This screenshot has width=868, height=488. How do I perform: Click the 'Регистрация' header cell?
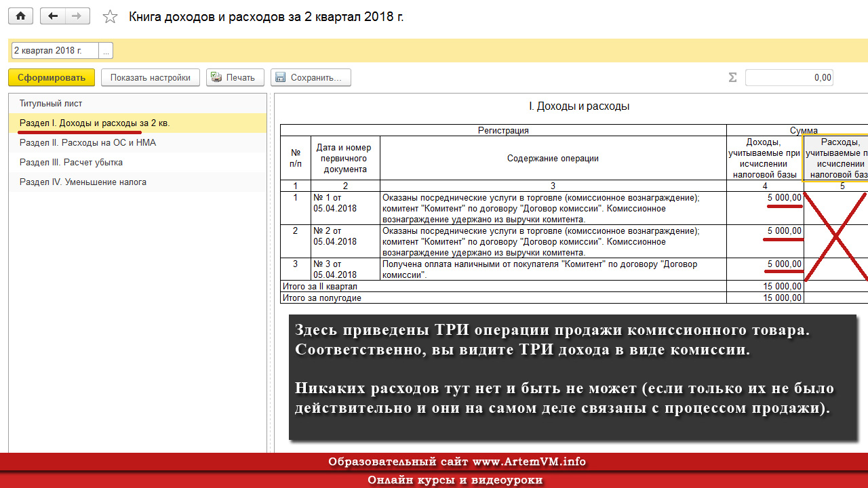point(503,130)
